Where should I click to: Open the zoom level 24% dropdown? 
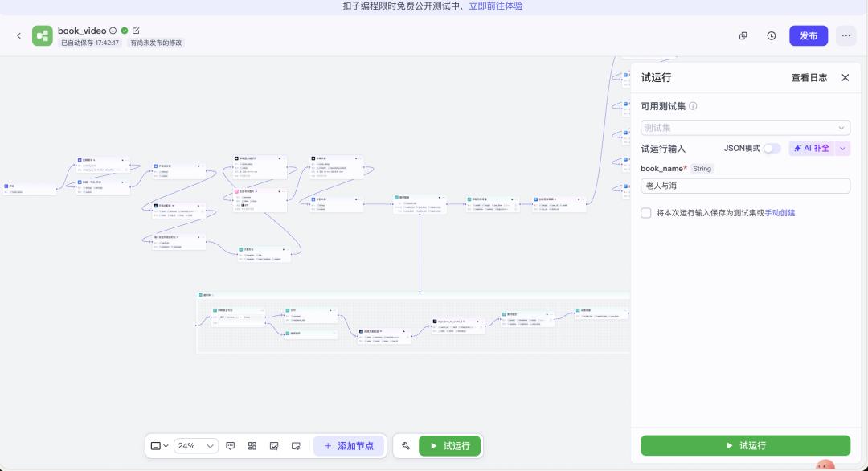[x=196, y=445]
